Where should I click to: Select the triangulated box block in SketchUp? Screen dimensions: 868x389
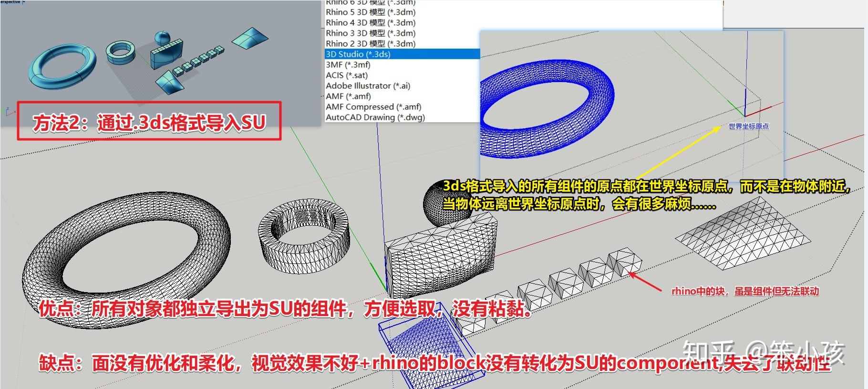[x=441, y=255]
